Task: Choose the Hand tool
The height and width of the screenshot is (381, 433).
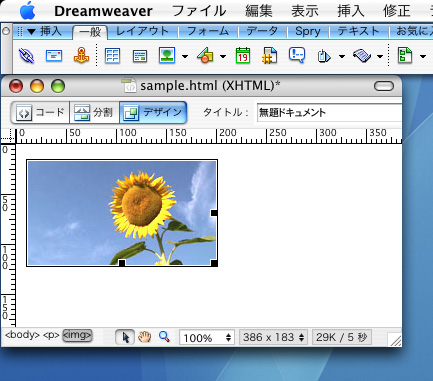Action: pyautogui.click(x=145, y=337)
